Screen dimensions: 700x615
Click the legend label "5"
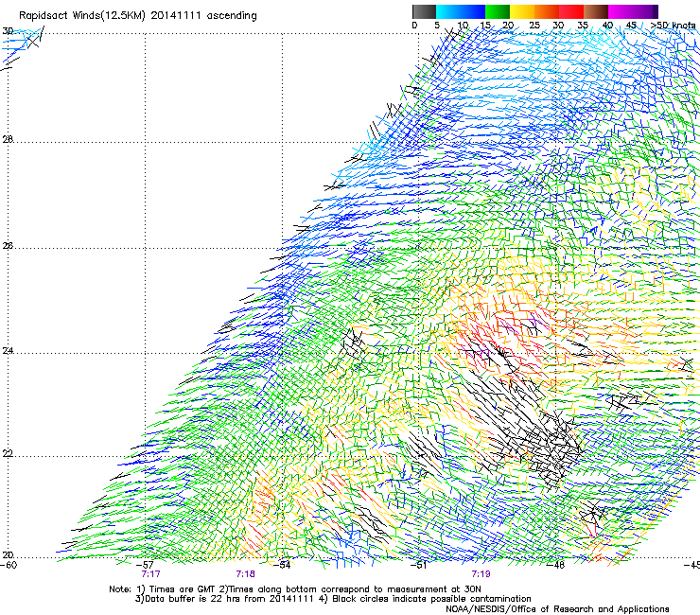(437, 26)
